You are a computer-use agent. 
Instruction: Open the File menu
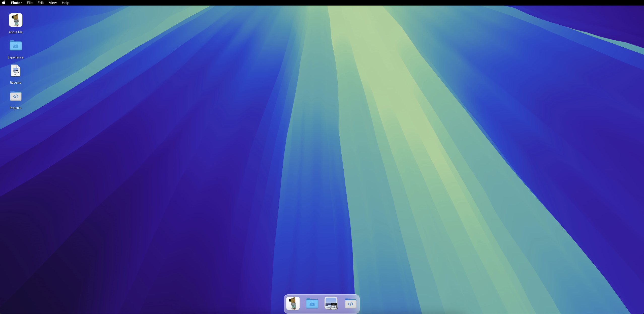coord(30,3)
